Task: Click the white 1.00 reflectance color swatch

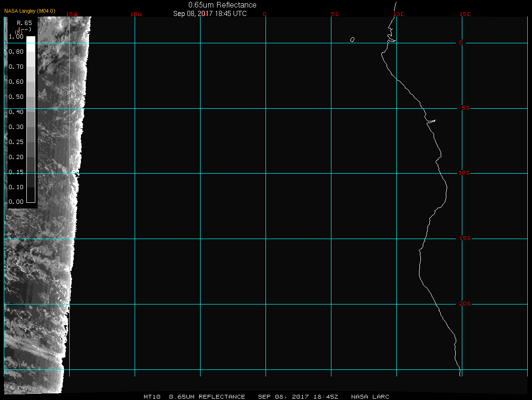Action: [31, 40]
